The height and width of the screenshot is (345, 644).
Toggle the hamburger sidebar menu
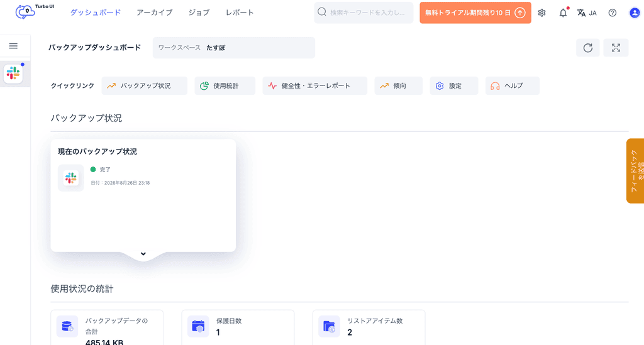14,46
